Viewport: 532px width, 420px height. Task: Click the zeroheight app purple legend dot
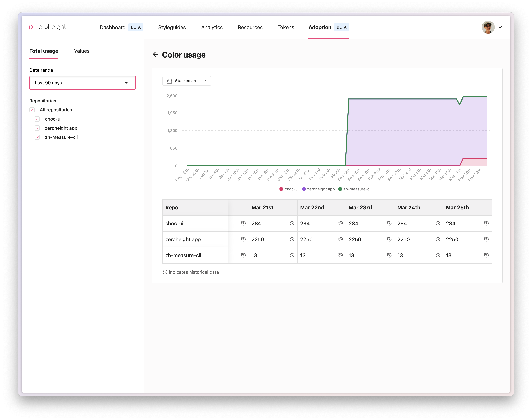coord(304,189)
